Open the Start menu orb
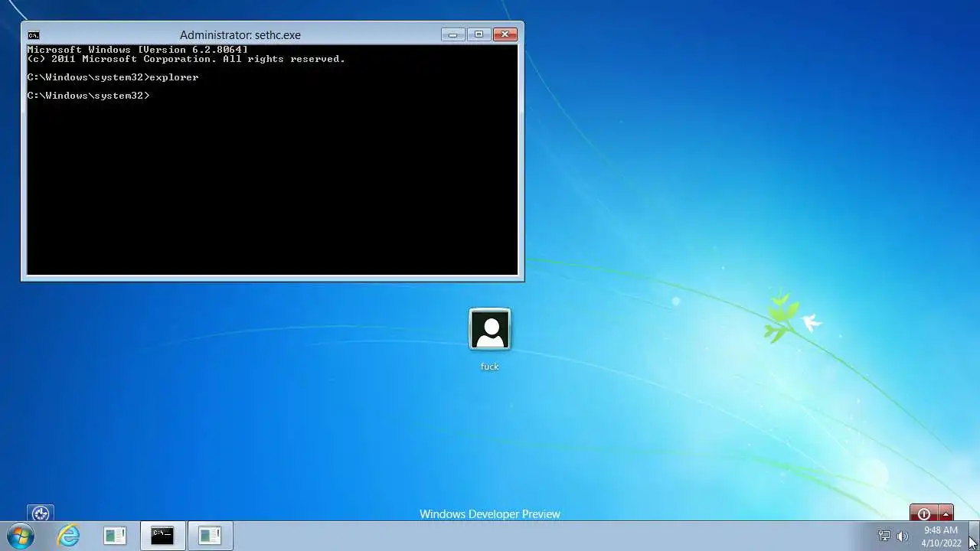980x551 pixels. pyautogui.click(x=20, y=535)
